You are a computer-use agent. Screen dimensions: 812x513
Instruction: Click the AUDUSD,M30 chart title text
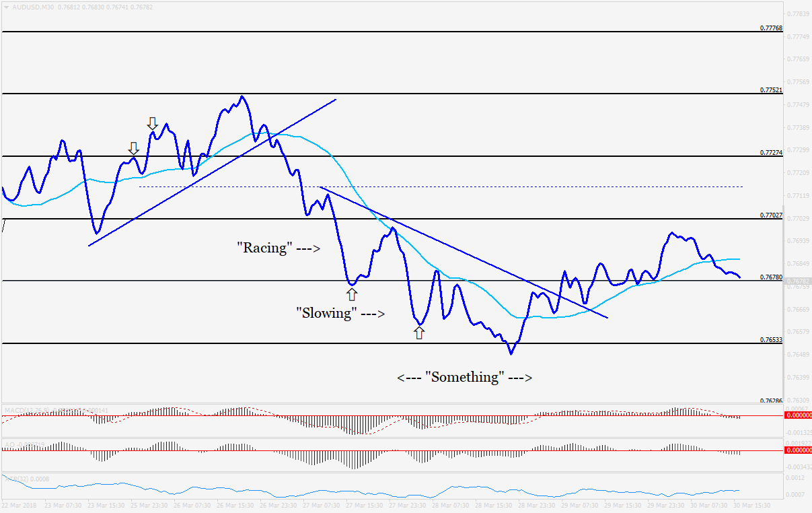point(32,7)
